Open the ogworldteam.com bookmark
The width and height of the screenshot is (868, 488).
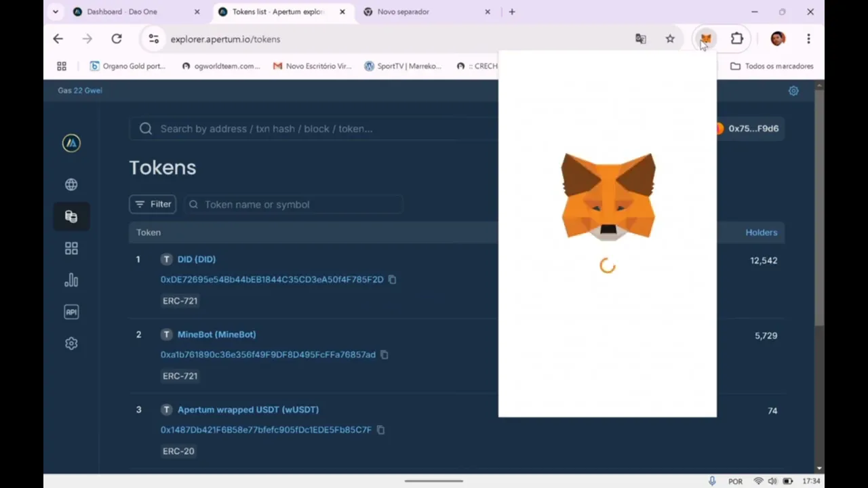(x=221, y=66)
